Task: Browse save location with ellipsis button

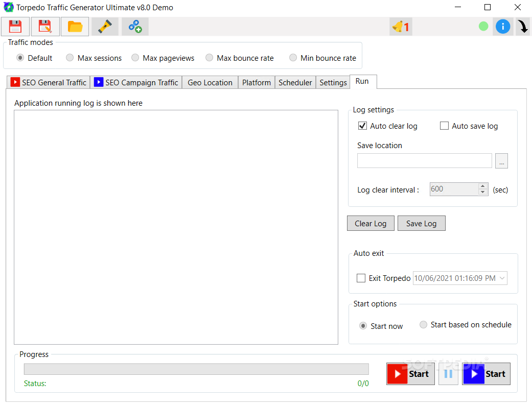Action: click(501, 160)
